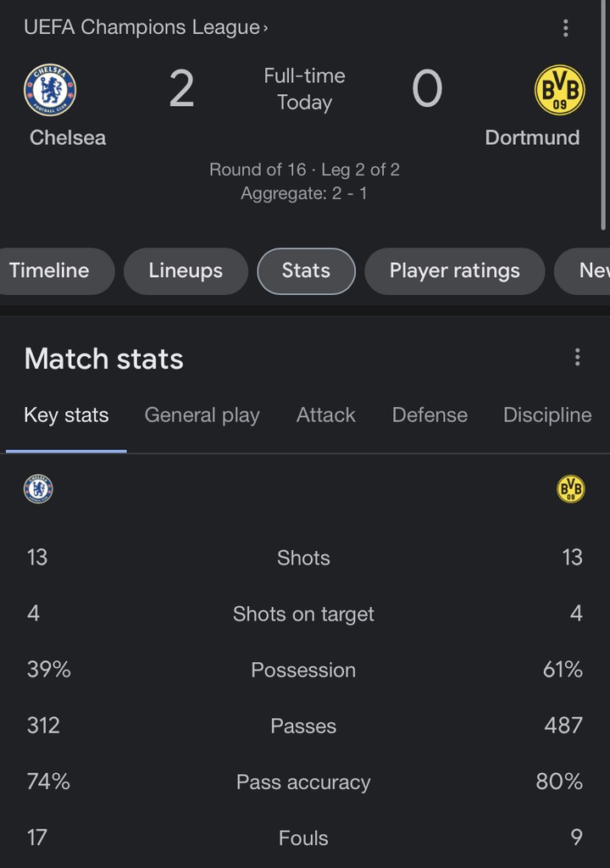
Task: Select the Stats pill tab
Action: click(306, 271)
